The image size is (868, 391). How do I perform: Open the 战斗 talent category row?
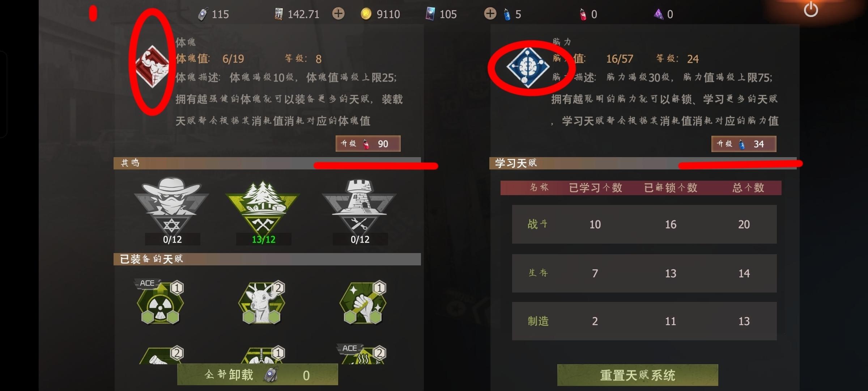point(644,224)
